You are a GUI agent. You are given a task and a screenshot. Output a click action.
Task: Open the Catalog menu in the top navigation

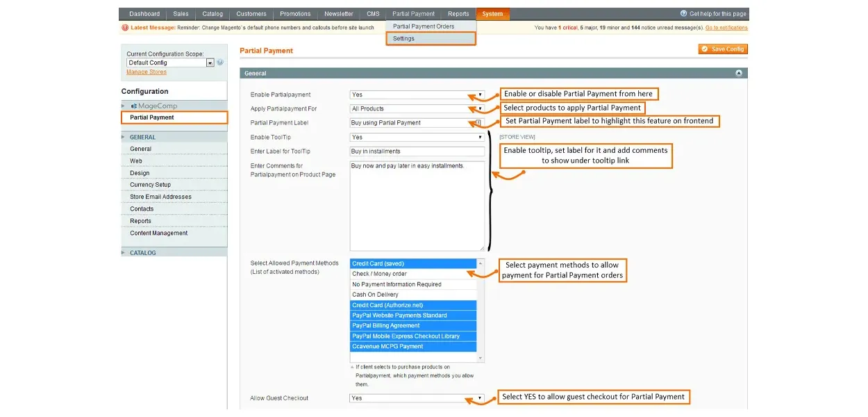pyautogui.click(x=212, y=14)
